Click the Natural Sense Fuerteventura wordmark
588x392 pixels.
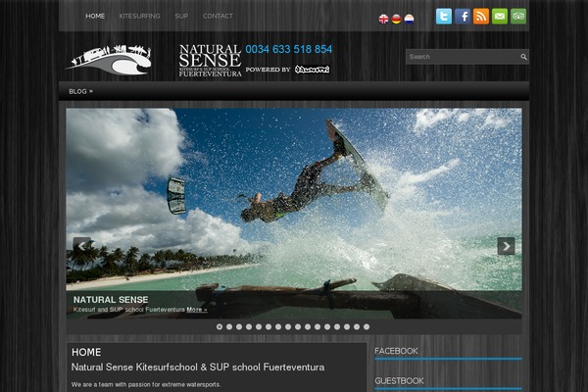[210, 61]
